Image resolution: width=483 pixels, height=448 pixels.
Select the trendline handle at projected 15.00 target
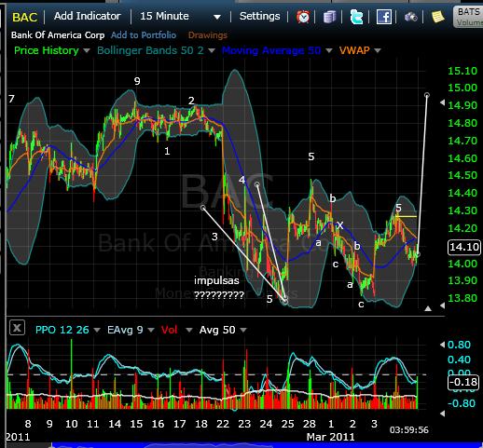coord(427,95)
